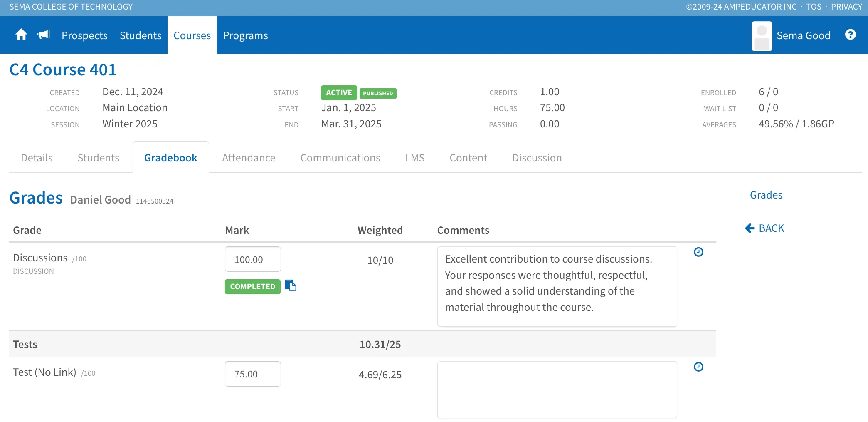This screenshot has width=868, height=422.
Task: Edit the Test (No Link) mark field
Action: tap(253, 374)
